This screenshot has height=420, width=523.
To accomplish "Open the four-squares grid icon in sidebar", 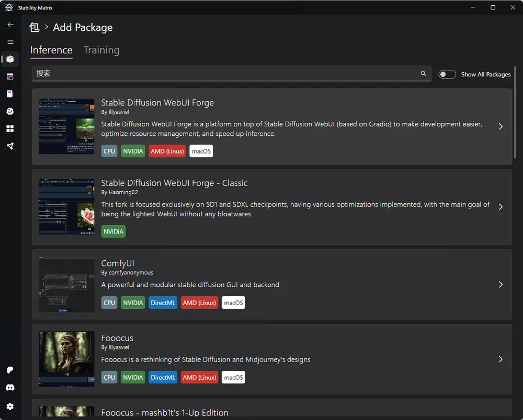I will click(10, 129).
